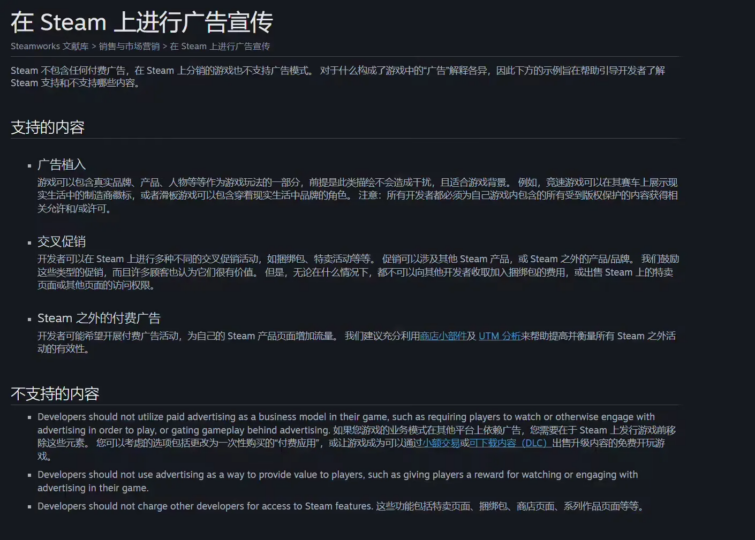Open the 销售与市场营销 breadcrumb link
Image resolution: width=755 pixels, height=540 pixels.
coord(128,46)
